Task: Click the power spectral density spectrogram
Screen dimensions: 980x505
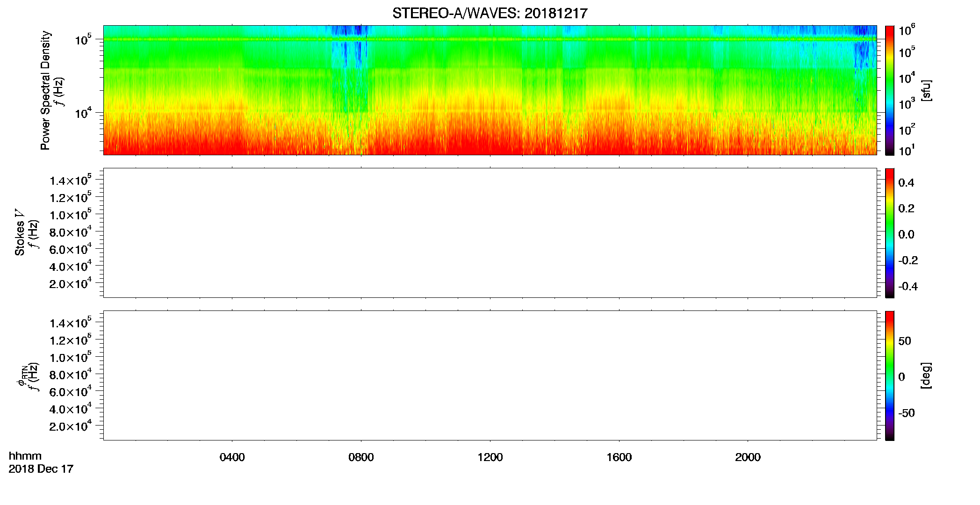Action: click(490, 90)
